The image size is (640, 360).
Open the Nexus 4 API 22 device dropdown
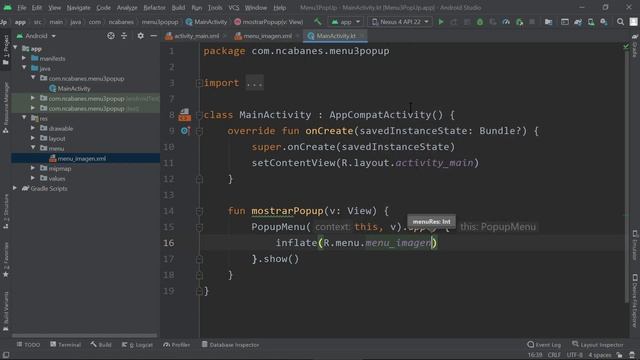coord(400,22)
